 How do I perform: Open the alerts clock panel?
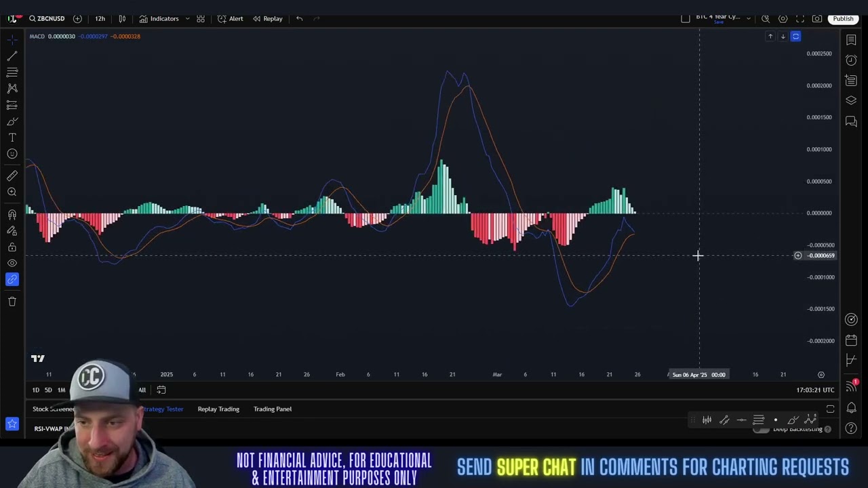click(x=851, y=60)
